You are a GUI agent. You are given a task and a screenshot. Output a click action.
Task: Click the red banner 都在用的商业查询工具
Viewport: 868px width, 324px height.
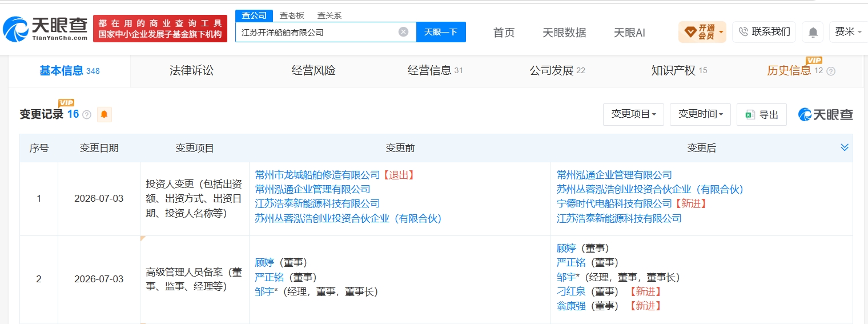(160, 29)
